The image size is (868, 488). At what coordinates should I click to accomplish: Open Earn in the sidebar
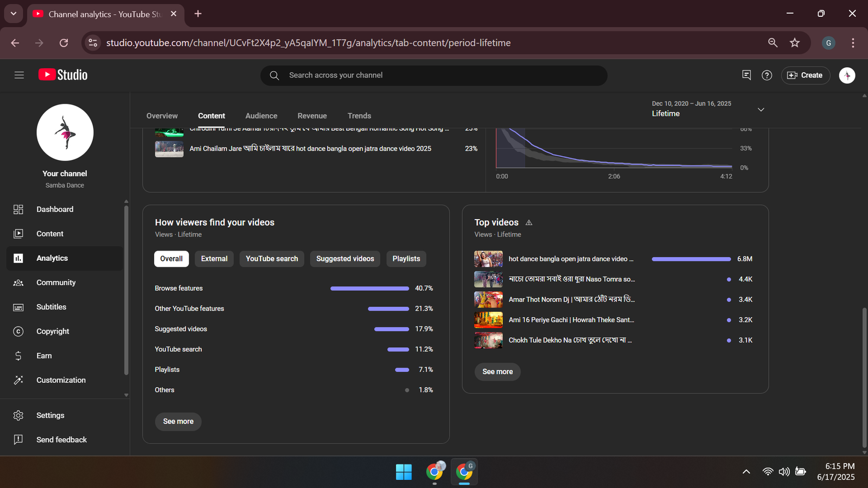coord(65,356)
